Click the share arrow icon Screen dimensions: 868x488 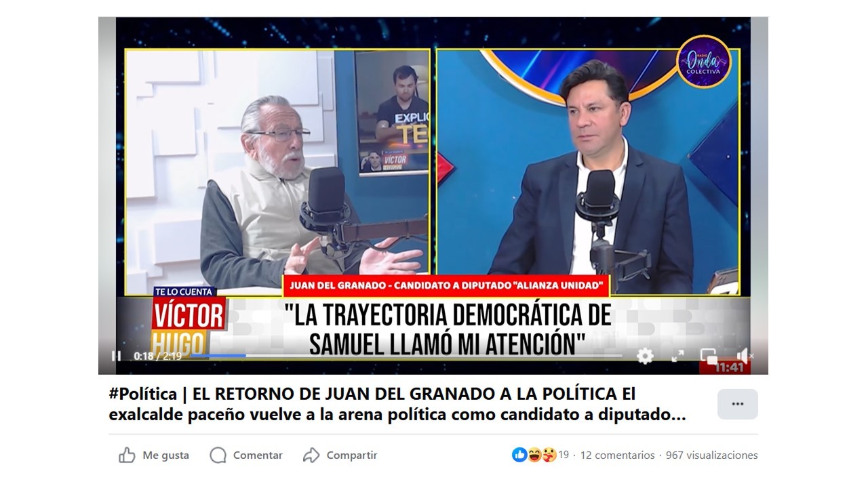coord(311,455)
